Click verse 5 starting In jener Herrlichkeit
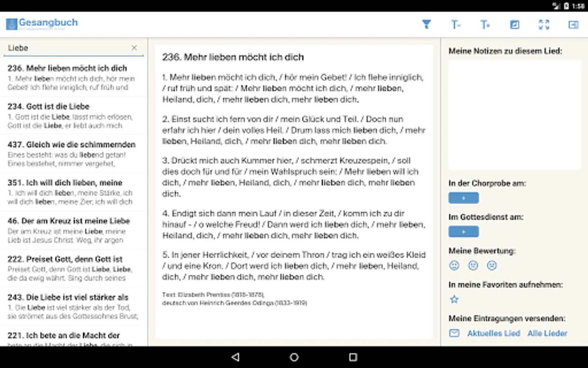Image resolution: width=588 pixels, height=368 pixels. pyautogui.click(x=293, y=266)
